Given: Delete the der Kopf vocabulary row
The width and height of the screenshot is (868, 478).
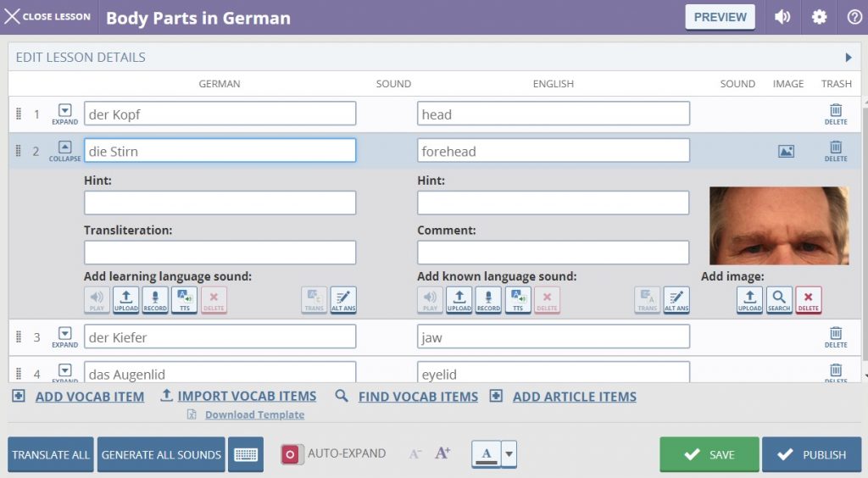Looking at the screenshot, I should coord(836,114).
